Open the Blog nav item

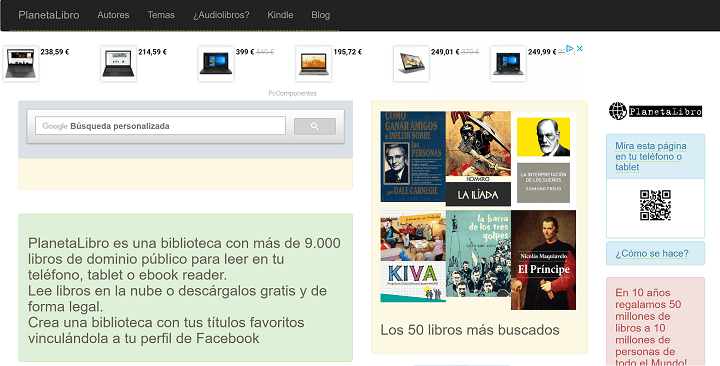tap(321, 15)
